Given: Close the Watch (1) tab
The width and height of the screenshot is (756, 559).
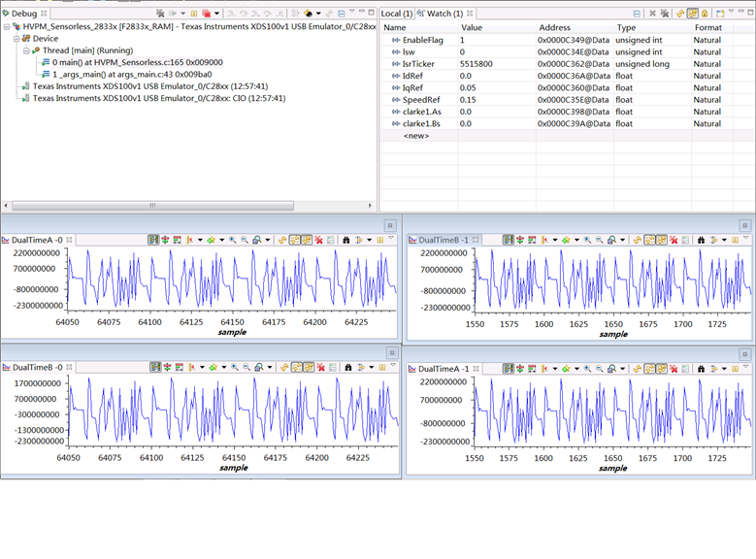Looking at the screenshot, I should [x=470, y=14].
